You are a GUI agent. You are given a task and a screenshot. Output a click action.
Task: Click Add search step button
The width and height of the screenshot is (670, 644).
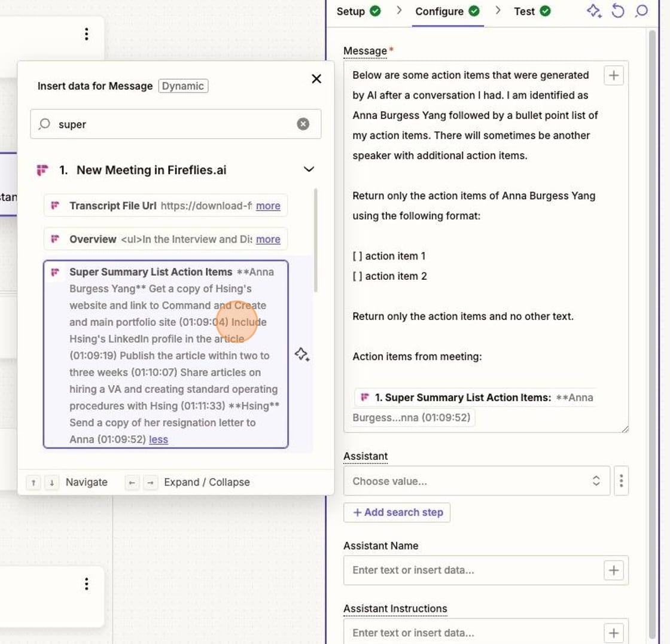coord(397,512)
